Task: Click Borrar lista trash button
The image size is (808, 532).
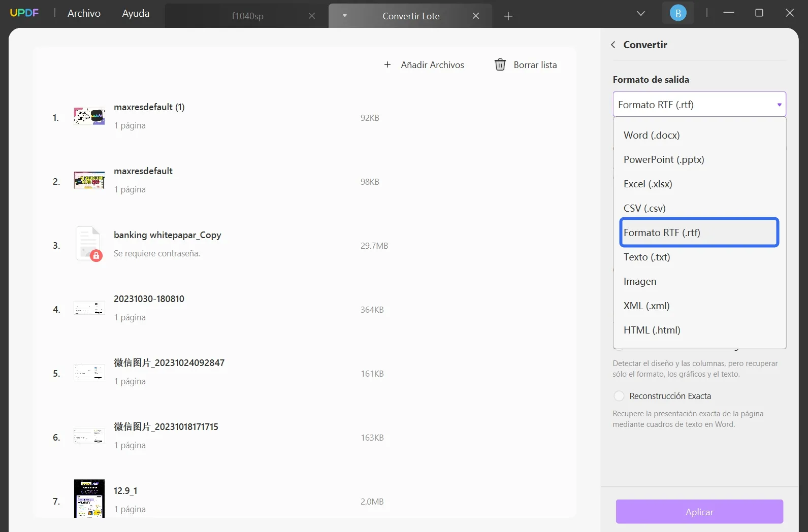Action: (526, 65)
